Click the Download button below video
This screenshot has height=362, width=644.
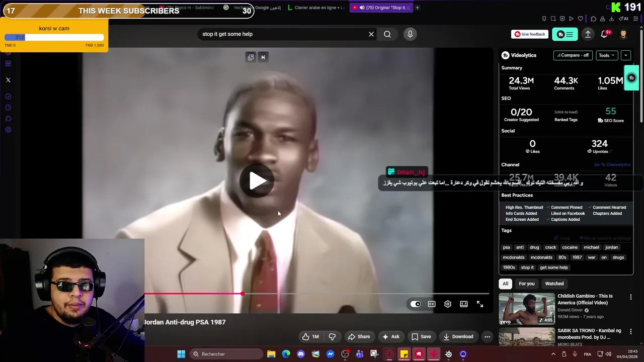coord(458,337)
